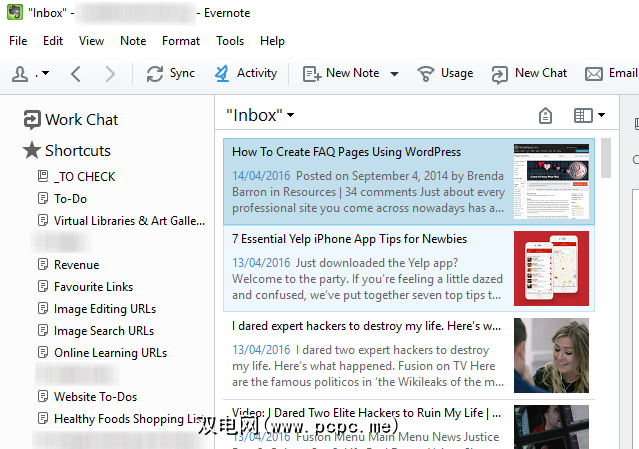Screen dimensions: 639x449
Task: Open the Tools menu
Action: point(230,41)
